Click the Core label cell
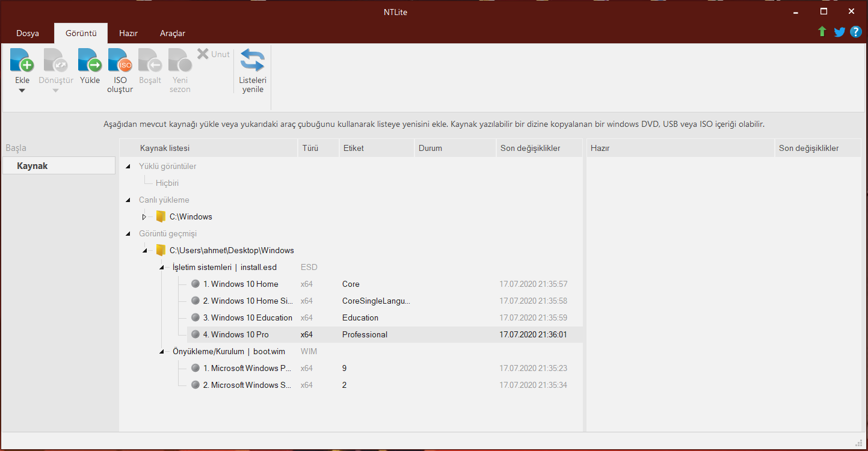The image size is (868, 451). (x=351, y=284)
